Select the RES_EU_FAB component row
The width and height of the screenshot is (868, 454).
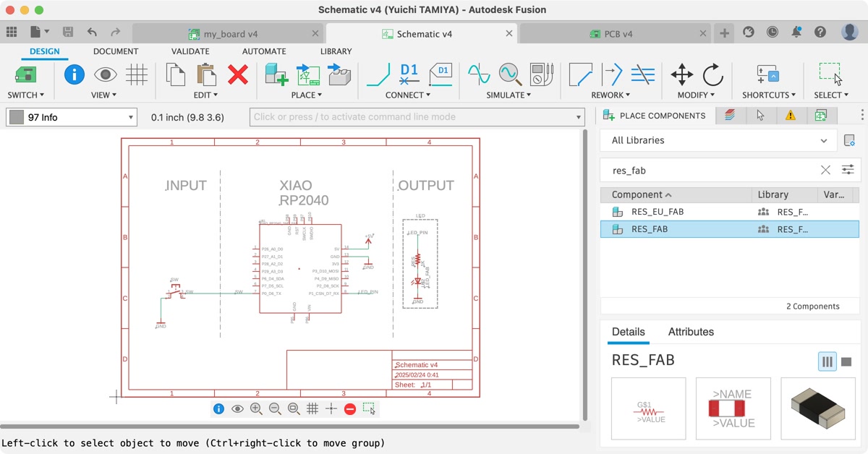tap(730, 212)
